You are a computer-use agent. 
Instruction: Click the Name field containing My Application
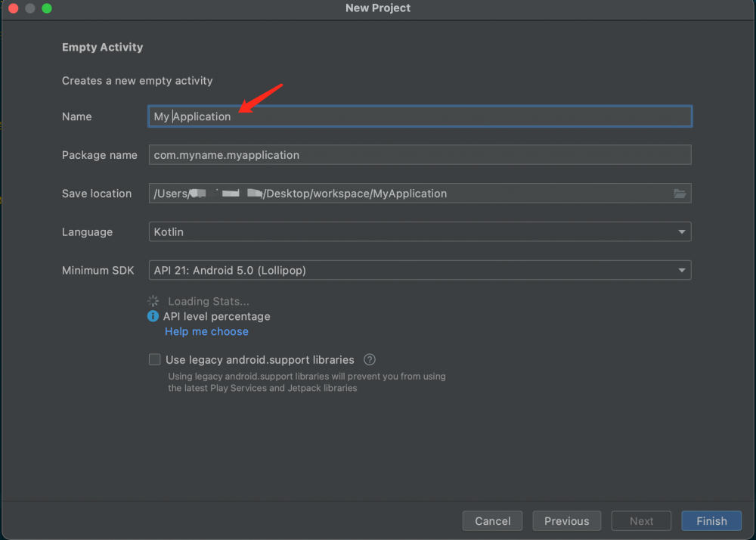(x=420, y=116)
